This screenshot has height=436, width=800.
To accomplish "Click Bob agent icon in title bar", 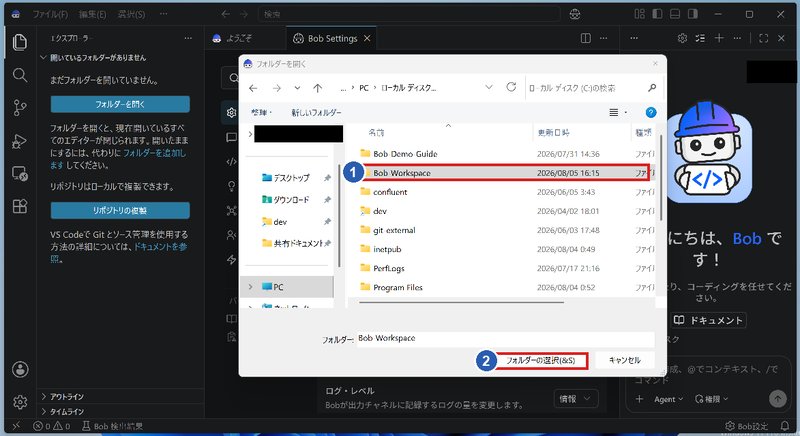I will pyautogui.click(x=575, y=14).
